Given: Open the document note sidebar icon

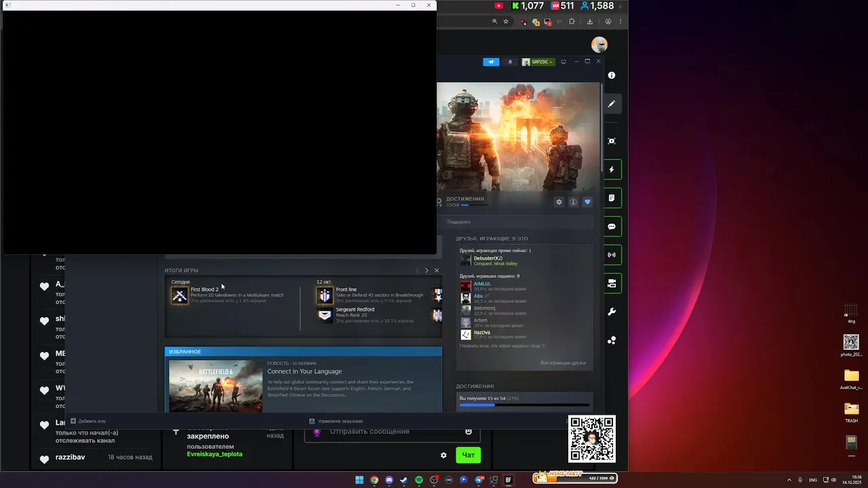Looking at the screenshot, I should pyautogui.click(x=612, y=198).
